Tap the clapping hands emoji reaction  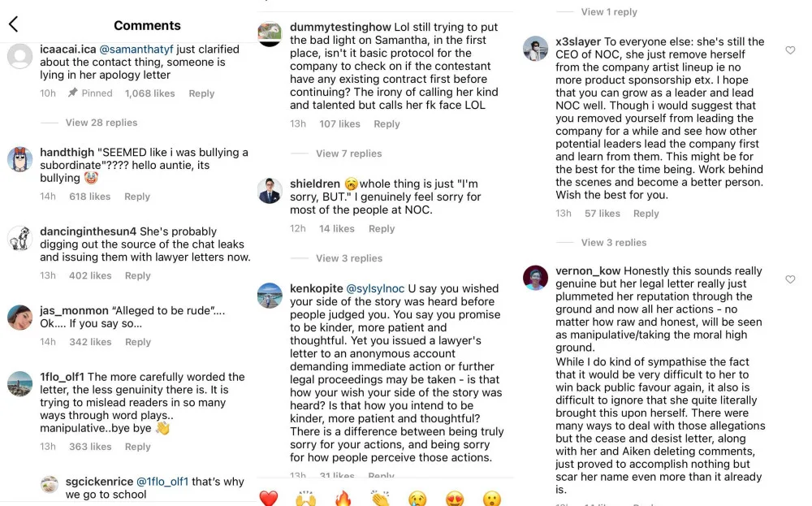pyautogui.click(x=381, y=498)
